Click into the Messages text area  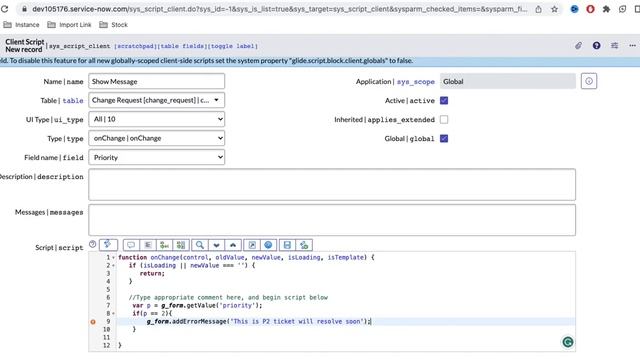click(332, 220)
